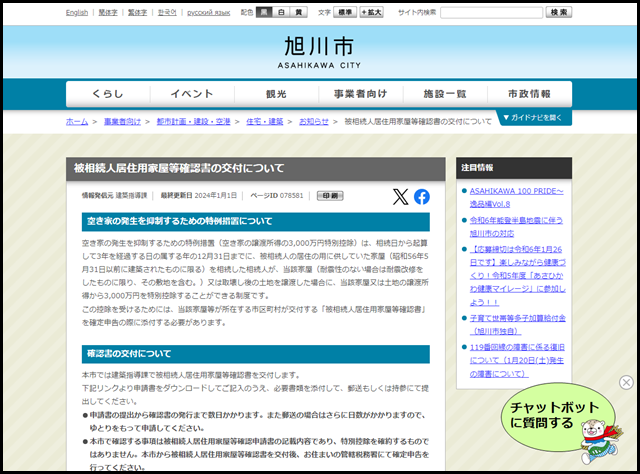Viewport: 640px width, 474px height.
Task: Close the chatbot popup with X icon
Action: 626,382
